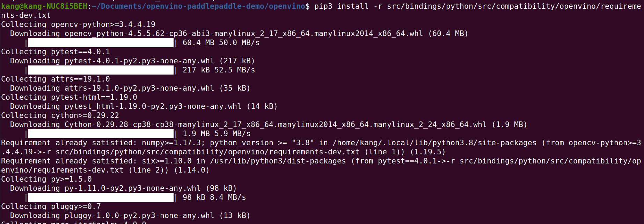This screenshot has height=224, width=644.
Task: Click 'Collecting py>=1.5.0' line
Action: click(x=46, y=179)
